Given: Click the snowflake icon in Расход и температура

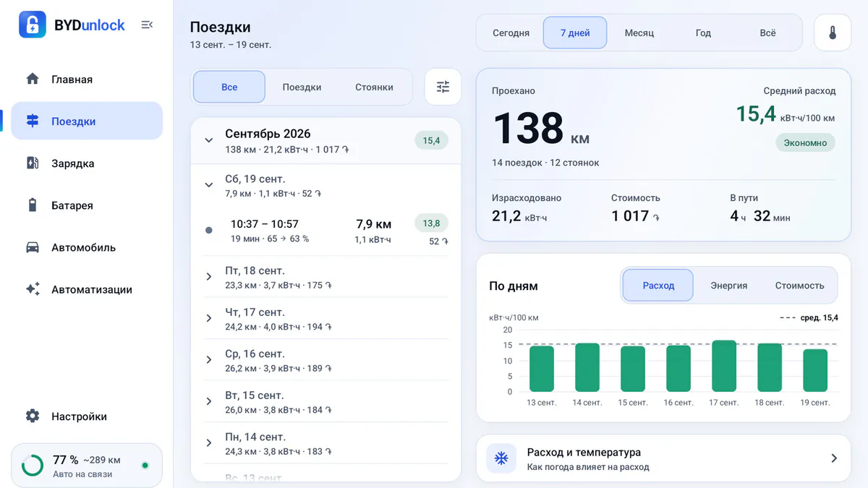Looking at the screenshot, I should click(x=501, y=458).
